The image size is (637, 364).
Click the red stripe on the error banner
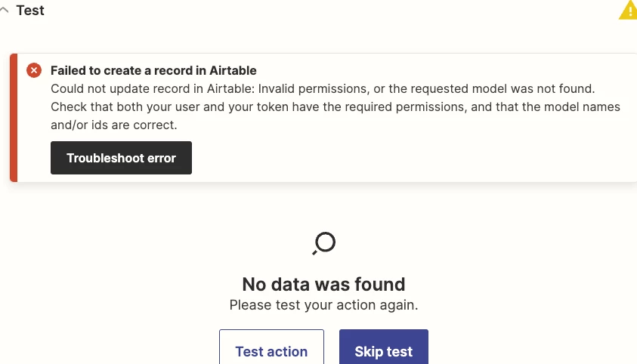pyautogui.click(x=13, y=118)
